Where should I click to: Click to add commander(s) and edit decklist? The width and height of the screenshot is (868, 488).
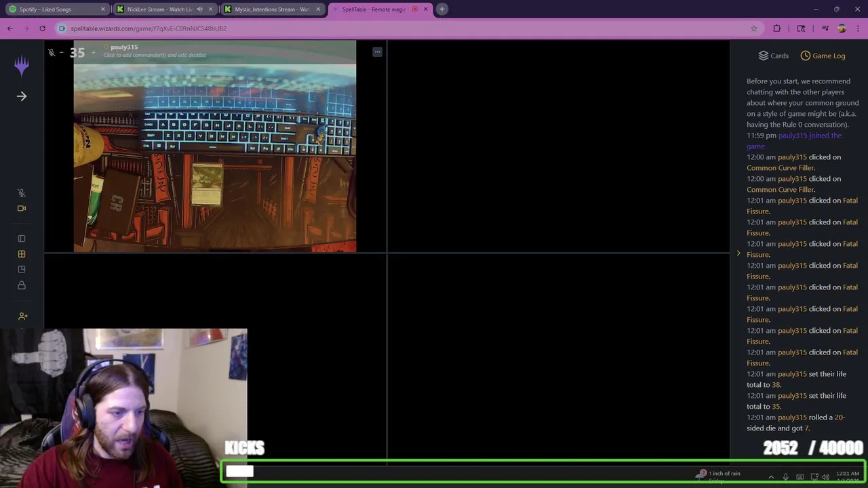(x=155, y=55)
